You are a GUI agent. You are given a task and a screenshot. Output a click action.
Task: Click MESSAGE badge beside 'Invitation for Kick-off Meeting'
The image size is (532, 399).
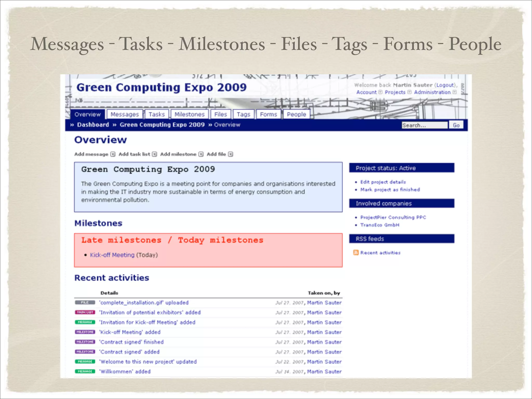85,322
